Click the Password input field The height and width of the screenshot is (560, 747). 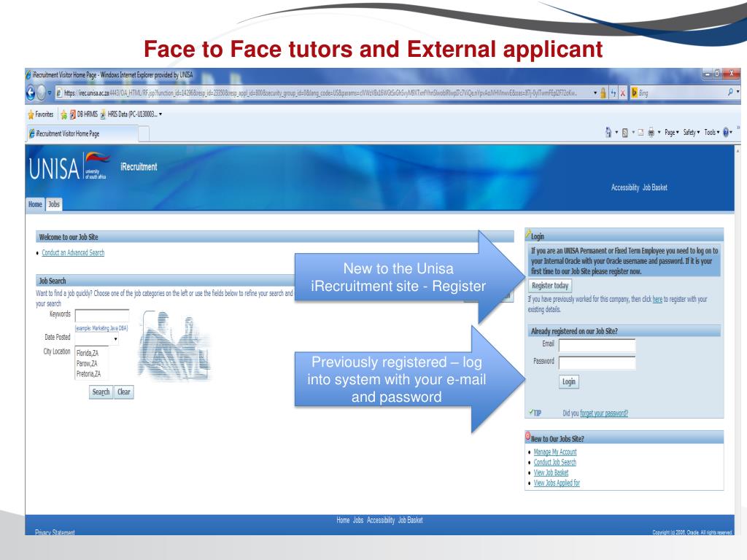click(x=597, y=363)
